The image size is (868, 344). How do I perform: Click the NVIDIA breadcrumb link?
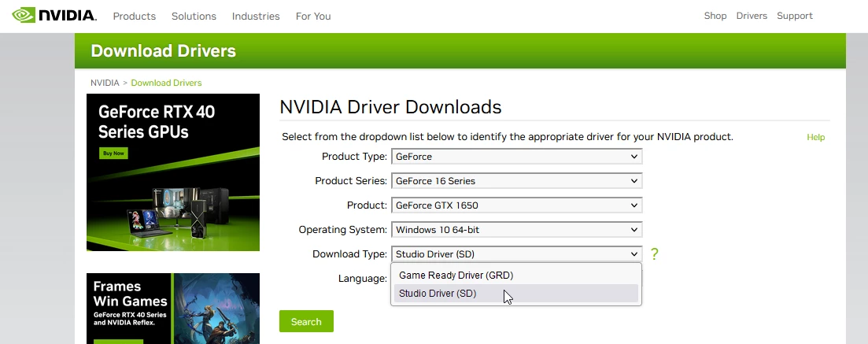(105, 83)
